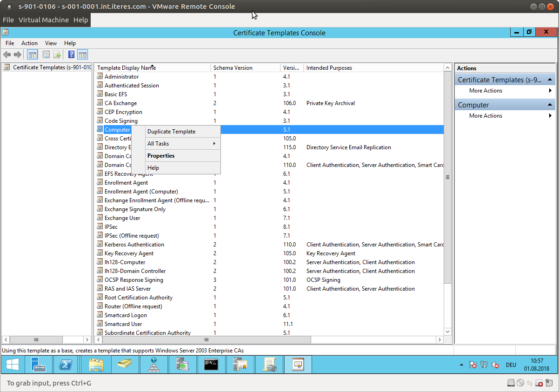The image size is (559, 392).
Task: Select the OCSP Response Signing template
Action: (133, 280)
